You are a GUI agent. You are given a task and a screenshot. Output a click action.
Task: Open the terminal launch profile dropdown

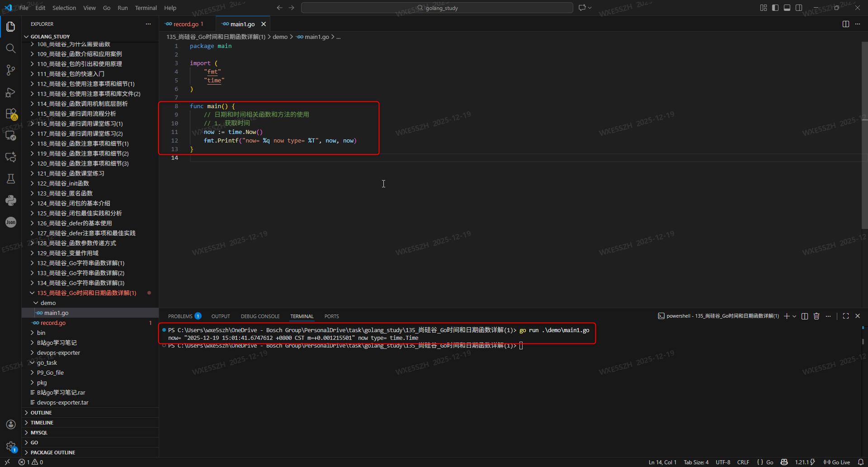tap(794, 316)
